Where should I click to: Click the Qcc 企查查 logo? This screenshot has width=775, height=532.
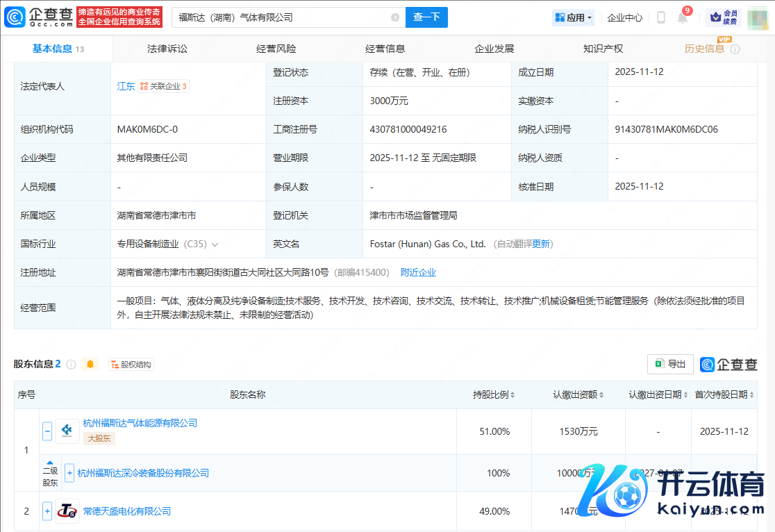tap(38, 17)
